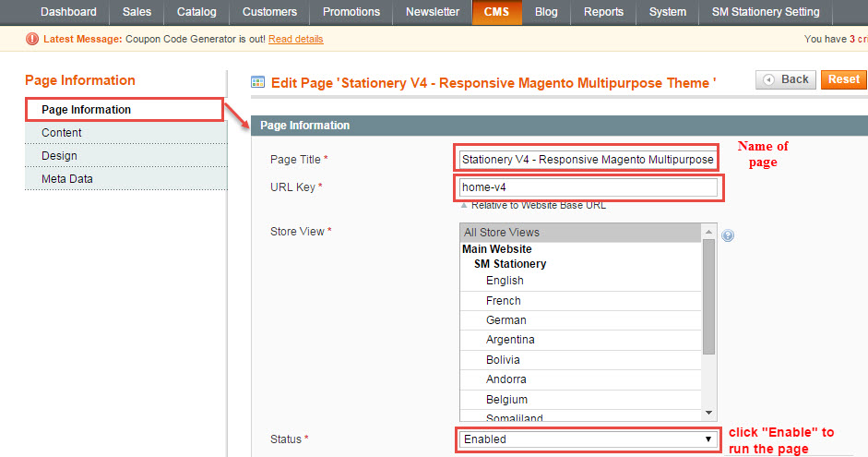Follow the Read details link
Image resolution: width=868 pixels, height=457 pixels.
pyautogui.click(x=295, y=39)
